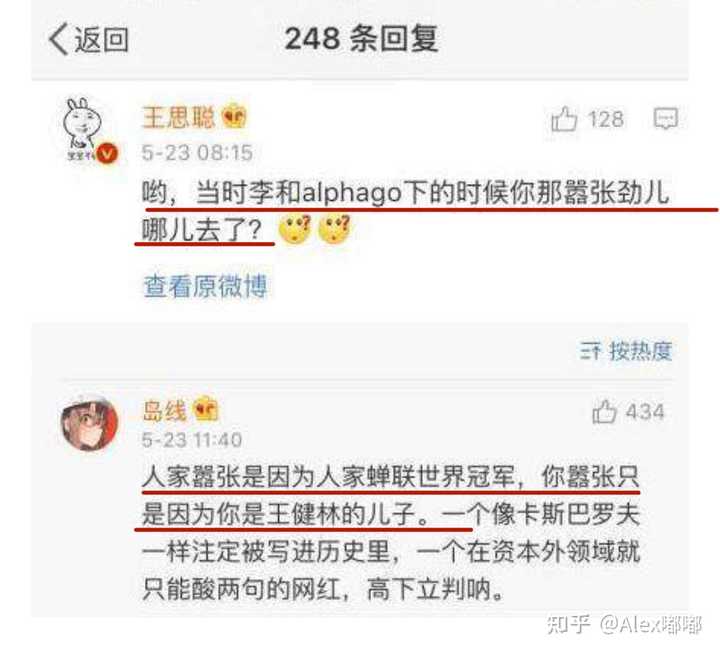Open the 查看原微博 link
This screenshot has height=654, width=720.
click(205, 286)
